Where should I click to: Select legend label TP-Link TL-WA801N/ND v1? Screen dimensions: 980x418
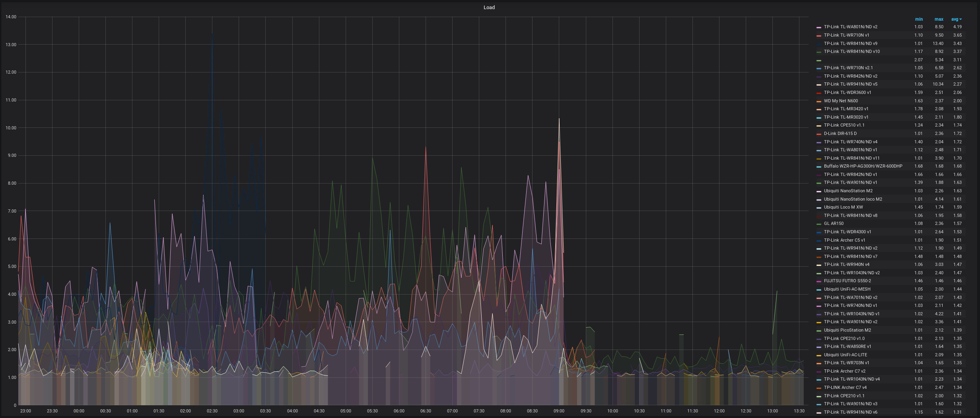pos(850,150)
